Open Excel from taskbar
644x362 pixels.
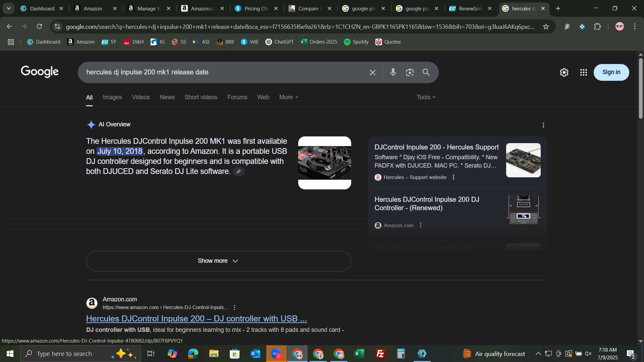tap(360, 354)
